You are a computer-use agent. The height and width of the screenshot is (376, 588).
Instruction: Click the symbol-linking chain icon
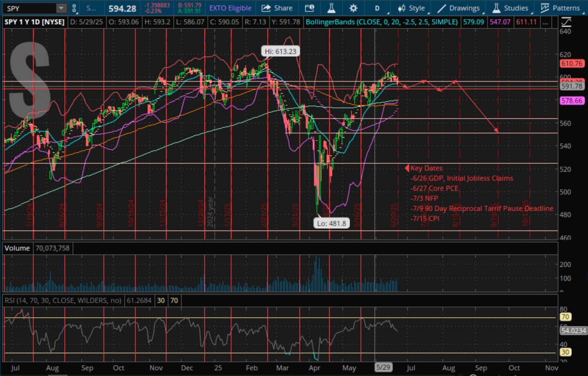[x=74, y=8]
